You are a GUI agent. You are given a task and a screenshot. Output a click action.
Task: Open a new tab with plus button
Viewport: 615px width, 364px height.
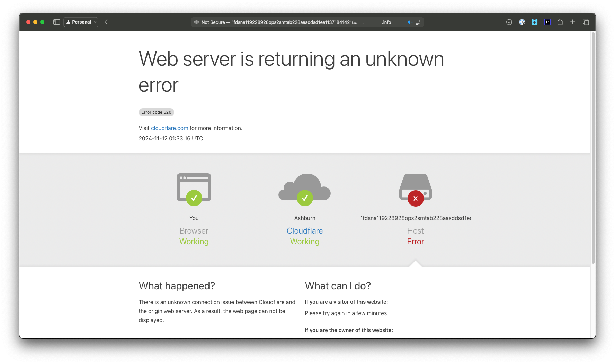coord(573,22)
